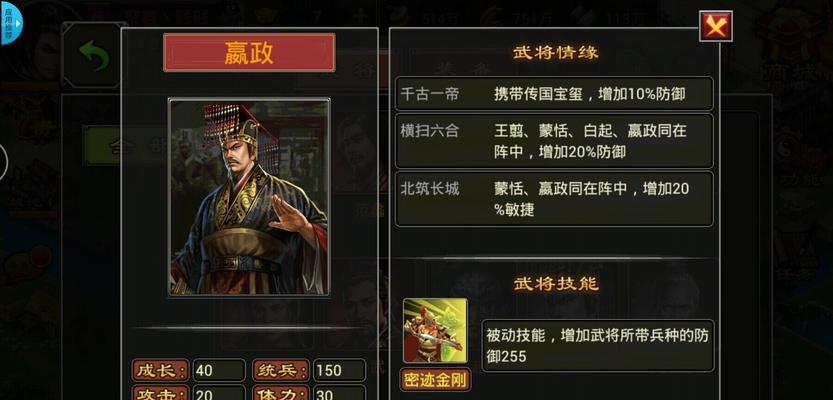
Task: Select the 嬴政 name banner
Action: [249, 53]
